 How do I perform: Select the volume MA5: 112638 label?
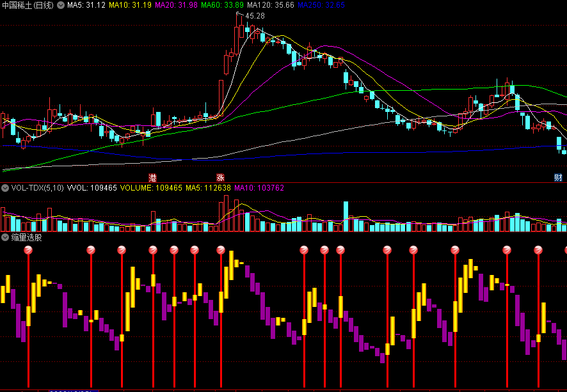(x=208, y=188)
